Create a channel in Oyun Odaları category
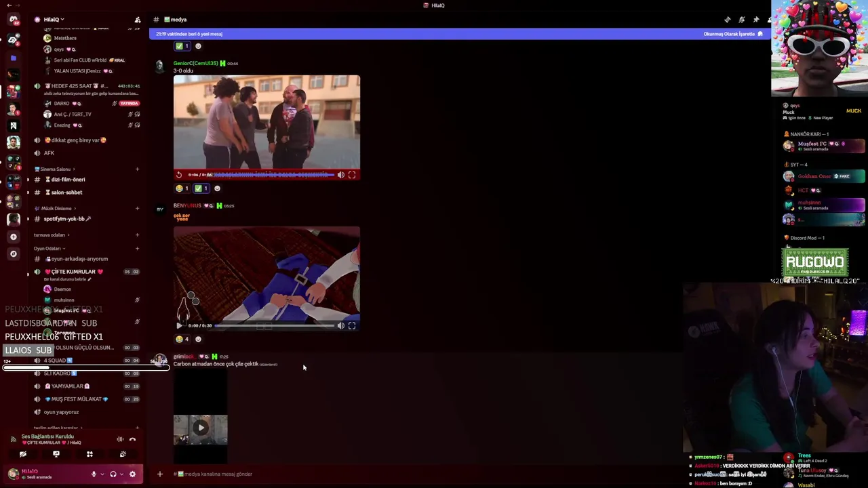The width and height of the screenshot is (868, 488). [137, 248]
